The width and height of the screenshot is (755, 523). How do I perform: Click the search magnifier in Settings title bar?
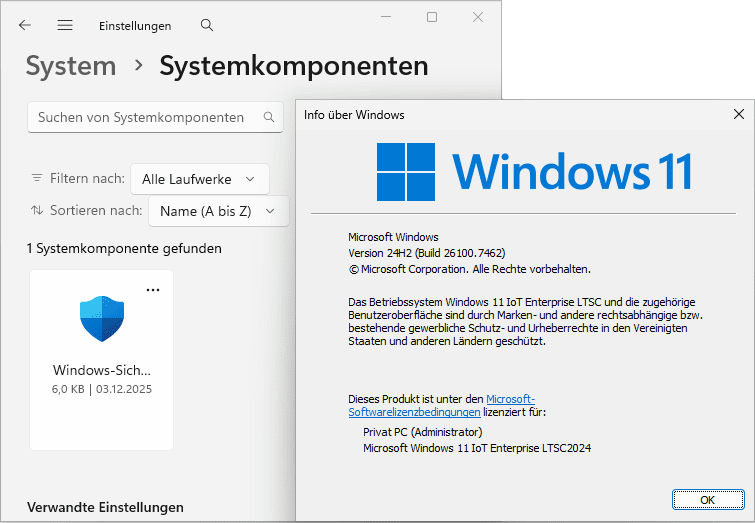[x=207, y=25]
